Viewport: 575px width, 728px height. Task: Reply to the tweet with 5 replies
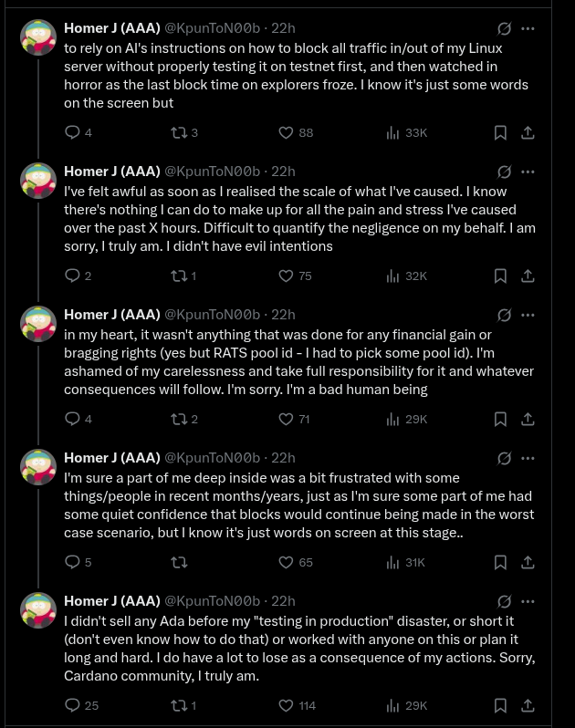pyautogui.click(x=73, y=562)
